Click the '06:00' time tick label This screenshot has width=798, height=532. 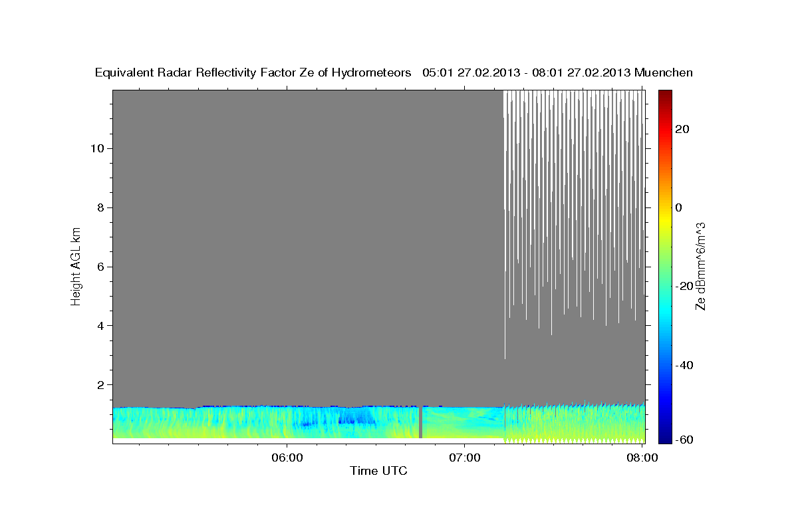[287, 458]
